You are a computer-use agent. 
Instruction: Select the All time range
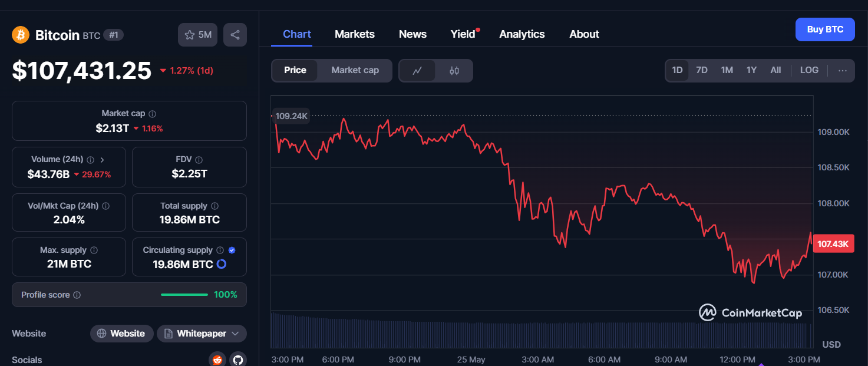(x=775, y=70)
